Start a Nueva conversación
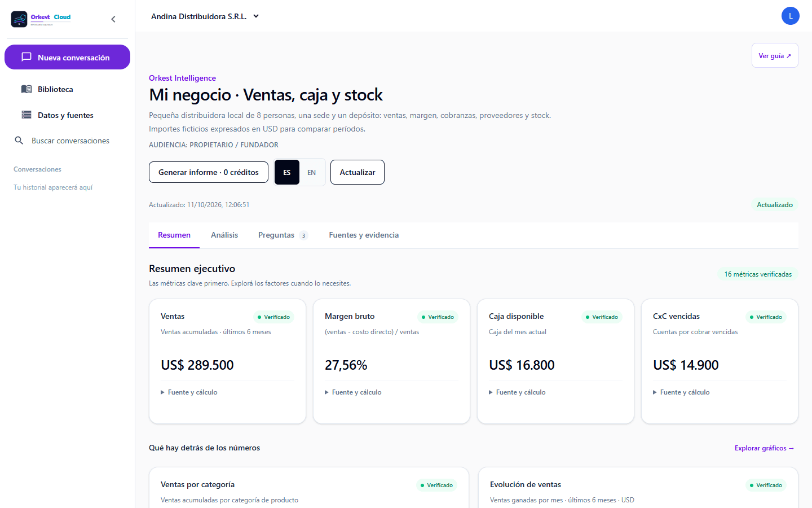Viewport: 812px width, 508px height. [x=67, y=57]
